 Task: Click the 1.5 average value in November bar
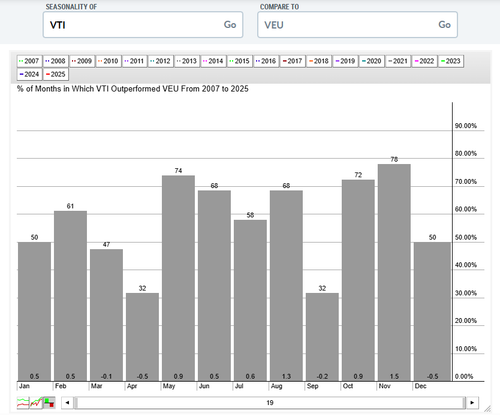click(394, 376)
